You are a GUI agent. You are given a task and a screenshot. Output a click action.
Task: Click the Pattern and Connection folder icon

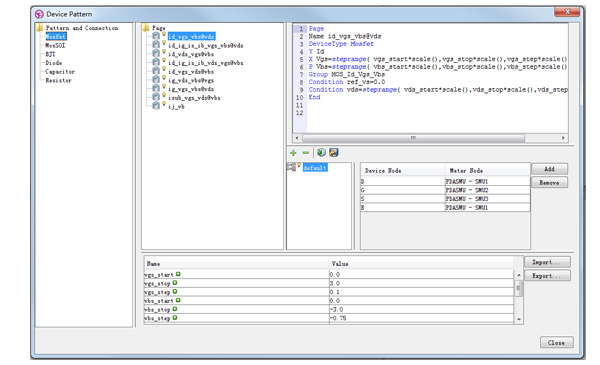(39, 28)
